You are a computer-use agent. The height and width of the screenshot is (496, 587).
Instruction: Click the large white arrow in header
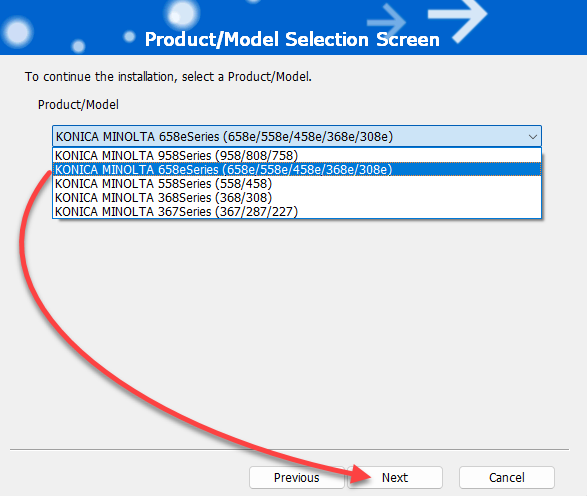(458, 19)
